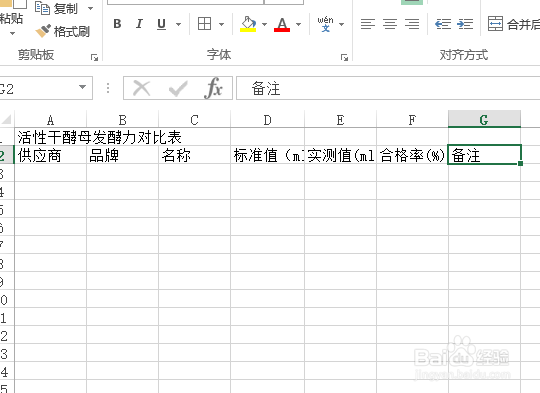Image resolution: width=540 pixels, height=393 pixels.
Task: Select column G header
Action: (x=484, y=119)
